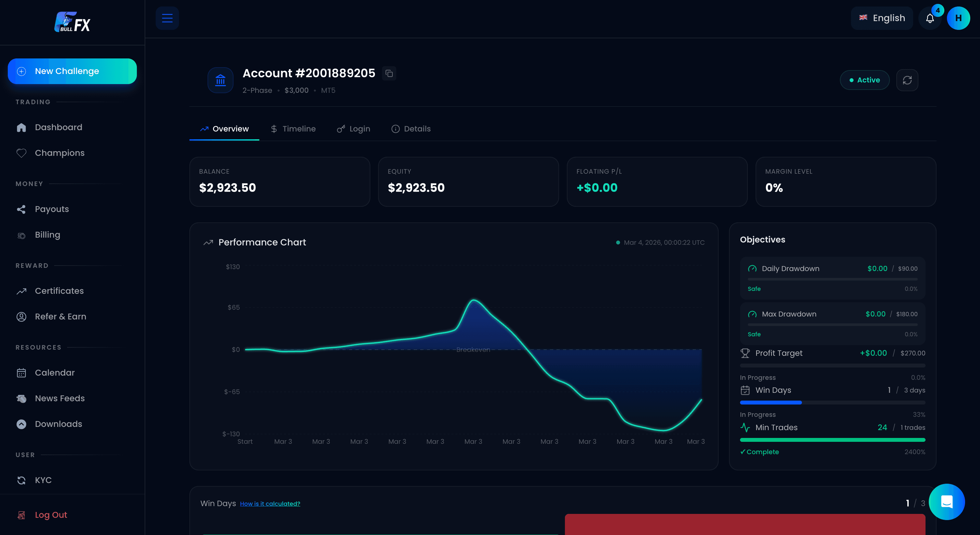980x535 pixels.
Task: Open the Payouts page
Action: (x=52, y=209)
